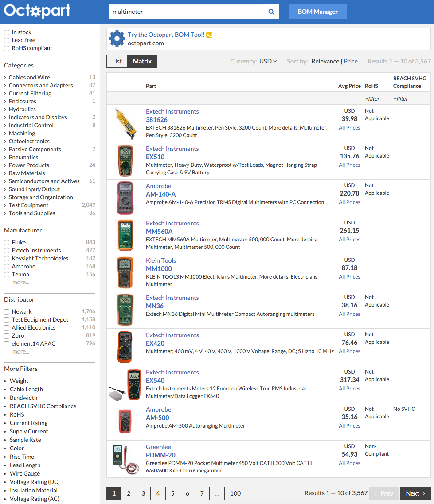View All Prices for AM-500
Viewport: 434px width, 504px height.
point(349,426)
